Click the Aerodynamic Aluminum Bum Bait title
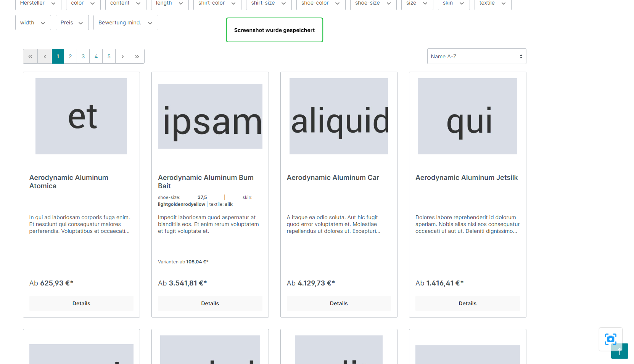 [206, 182]
